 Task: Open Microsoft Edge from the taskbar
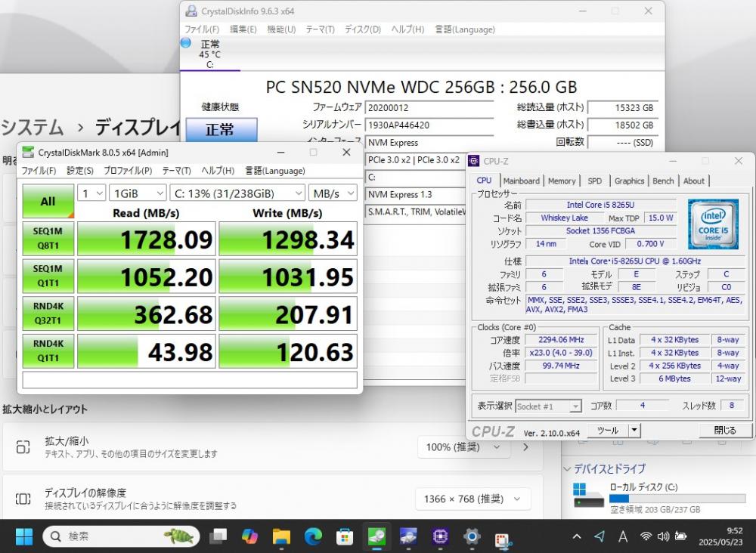tap(313, 536)
